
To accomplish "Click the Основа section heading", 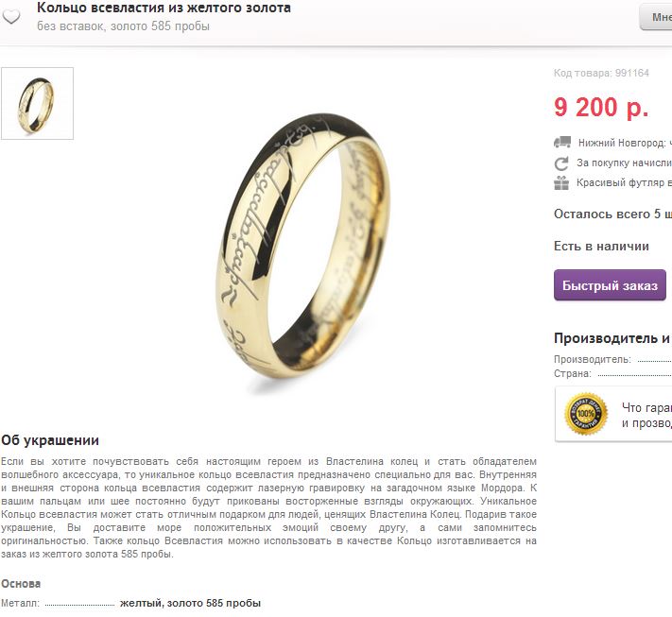I will pos(21,584).
